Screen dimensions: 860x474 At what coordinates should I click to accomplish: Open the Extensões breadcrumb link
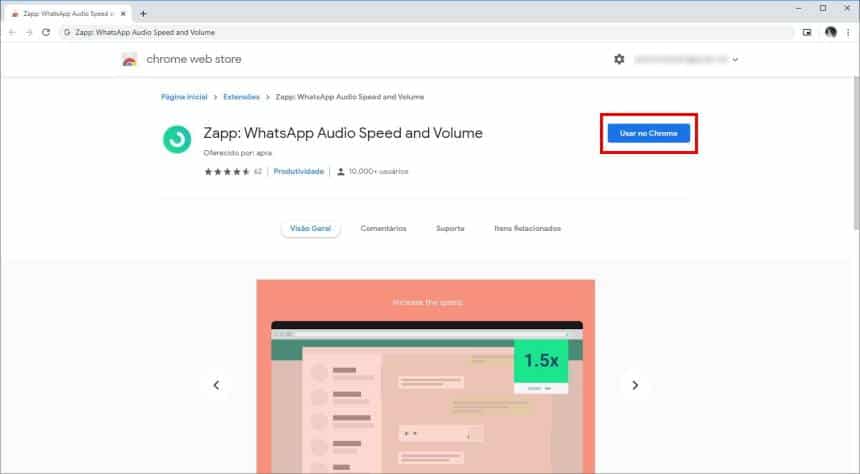point(241,97)
